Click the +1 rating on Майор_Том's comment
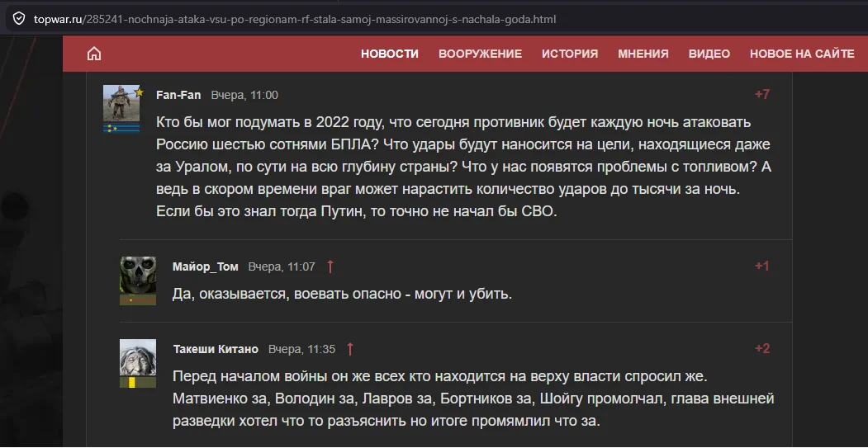The height and width of the screenshot is (448, 868). [x=762, y=266]
